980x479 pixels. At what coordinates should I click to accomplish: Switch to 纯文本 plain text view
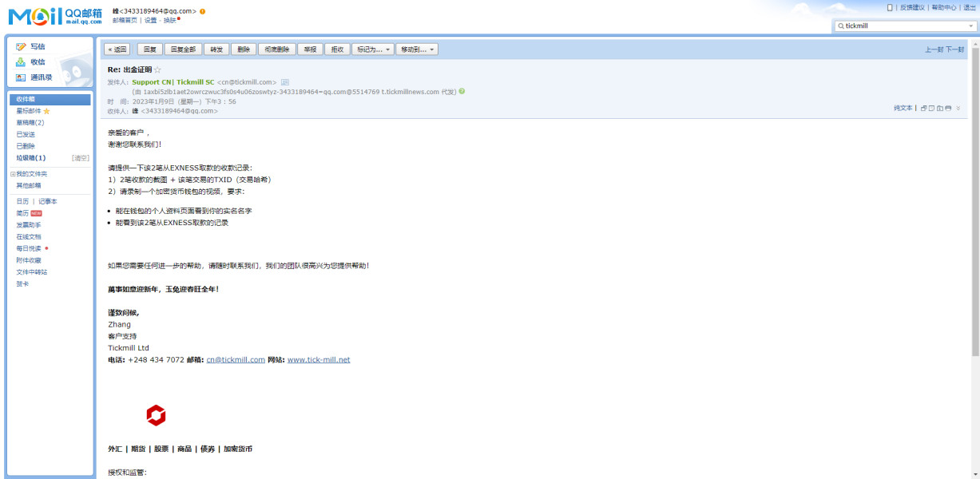(x=903, y=108)
